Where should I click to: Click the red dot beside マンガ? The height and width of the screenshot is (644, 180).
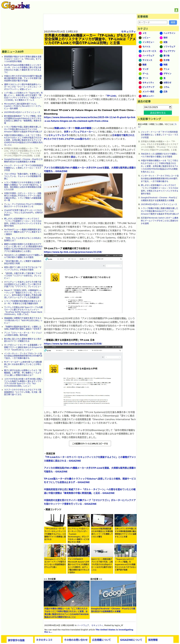140,69
